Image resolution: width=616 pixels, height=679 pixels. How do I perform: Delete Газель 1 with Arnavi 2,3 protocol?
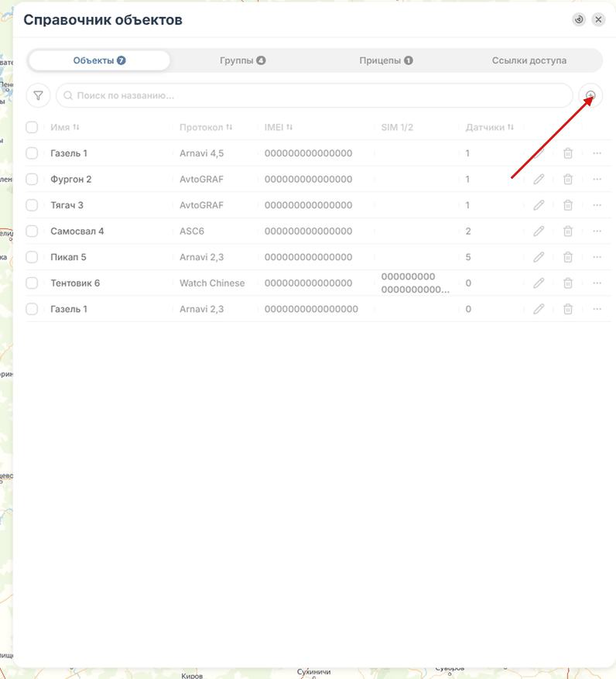tap(567, 309)
